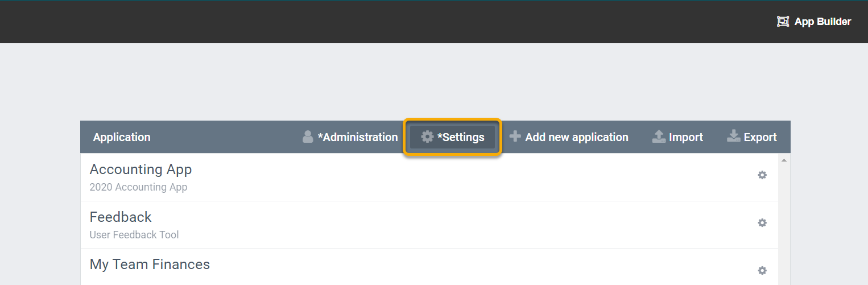Screen dimensions: 868x285
Task: Click the Export button label
Action: [x=760, y=137]
